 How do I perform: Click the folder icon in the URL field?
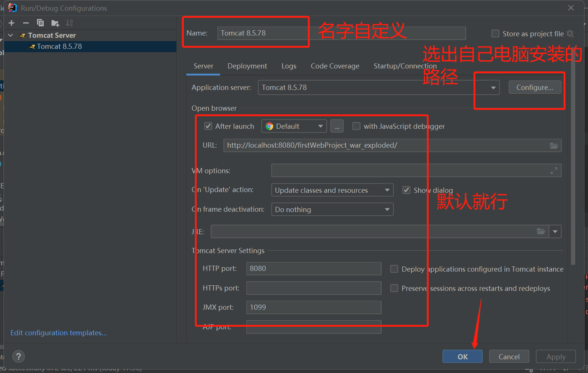[554, 145]
